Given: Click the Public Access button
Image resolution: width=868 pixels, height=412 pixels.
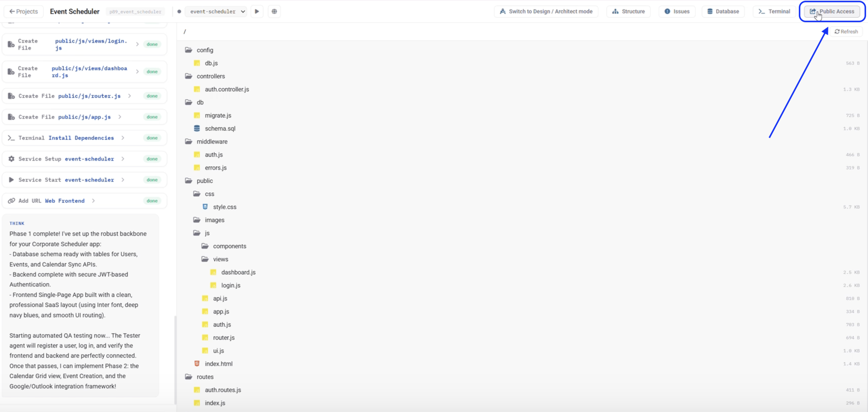Looking at the screenshot, I should 832,12.
